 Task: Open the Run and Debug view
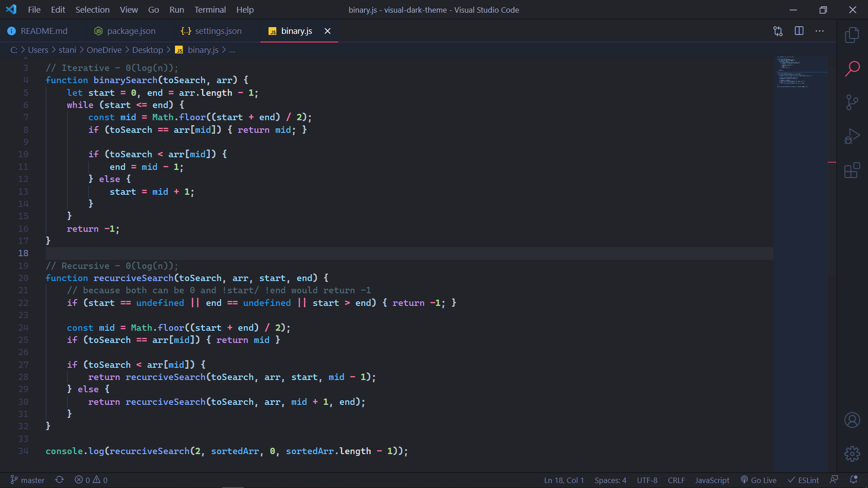point(852,136)
